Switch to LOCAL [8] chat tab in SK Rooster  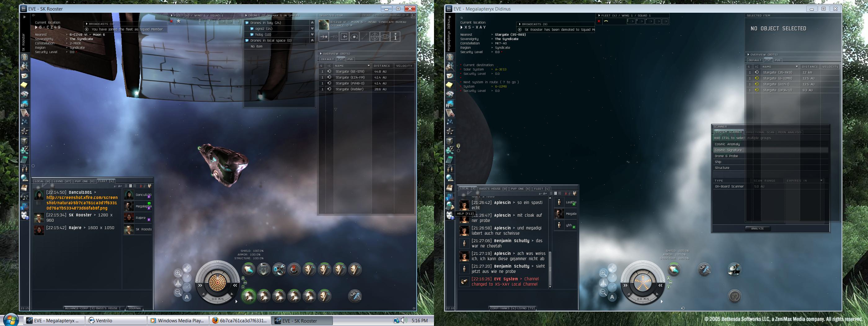tap(42, 181)
